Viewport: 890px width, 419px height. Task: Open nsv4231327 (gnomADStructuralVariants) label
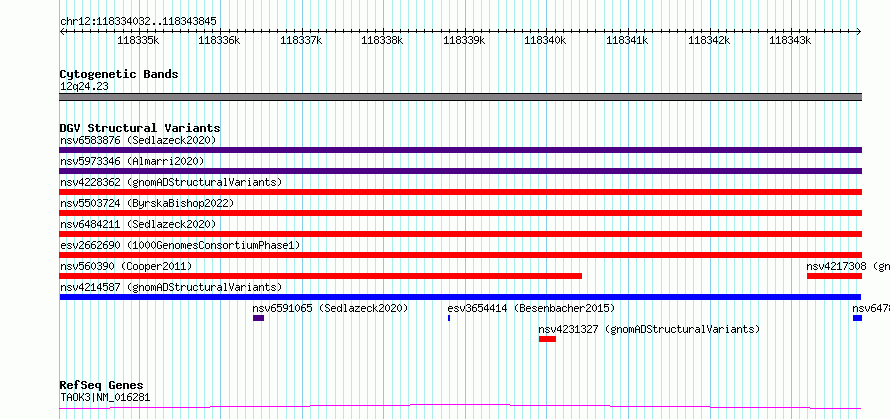pos(649,329)
